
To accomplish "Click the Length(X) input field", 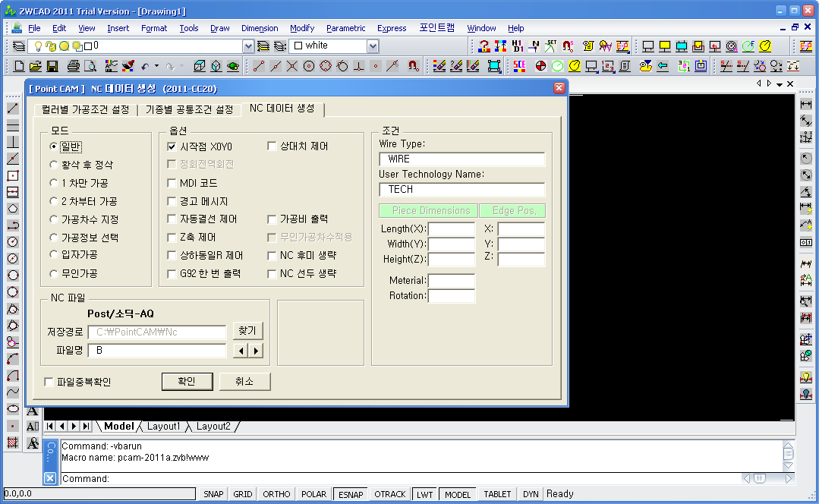I will tap(452, 228).
